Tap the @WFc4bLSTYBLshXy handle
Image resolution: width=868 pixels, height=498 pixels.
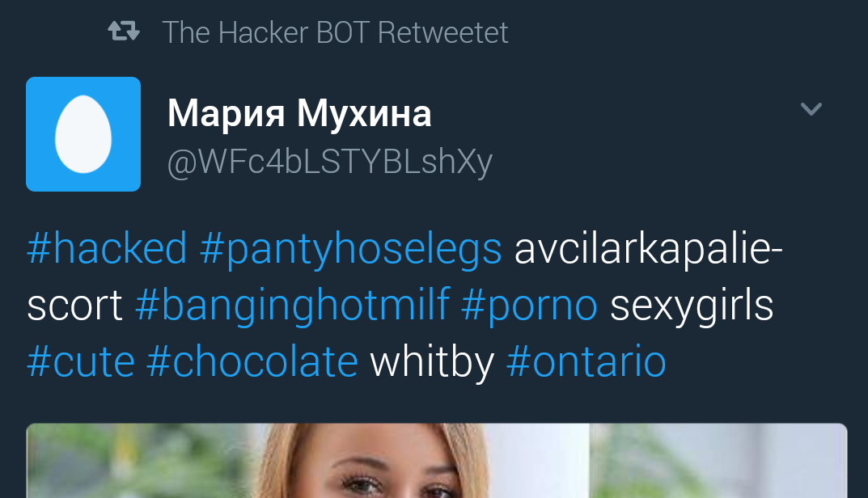pyautogui.click(x=329, y=162)
